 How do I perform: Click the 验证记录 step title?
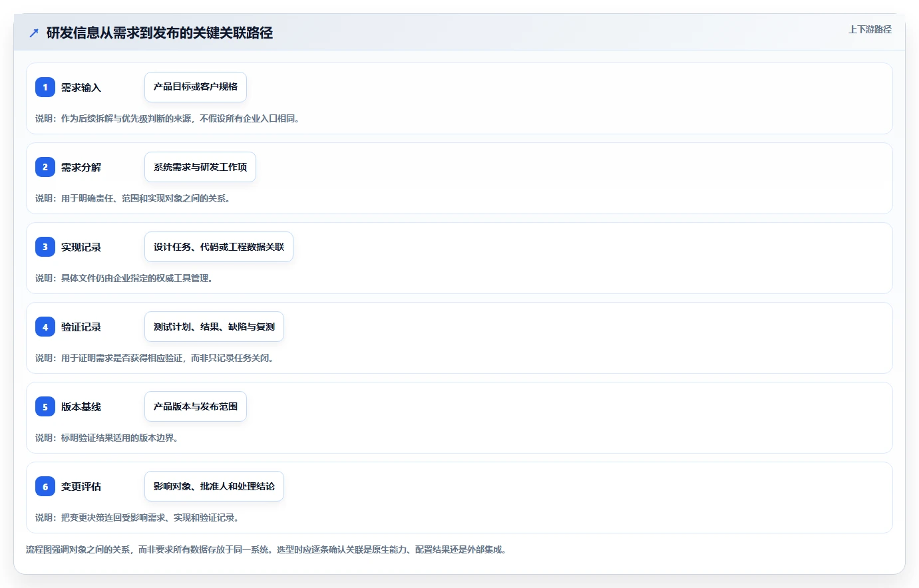(x=81, y=327)
